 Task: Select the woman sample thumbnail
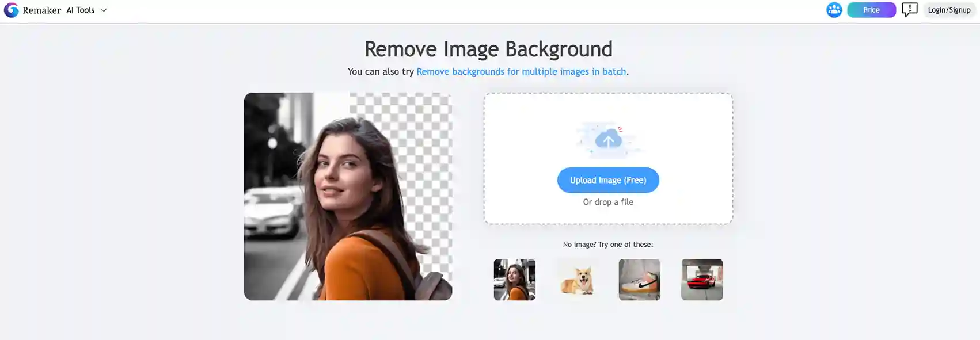(514, 280)
